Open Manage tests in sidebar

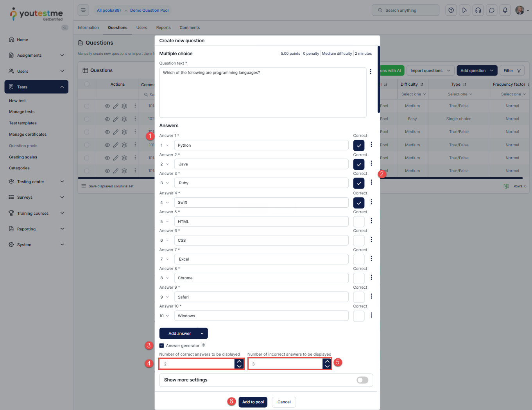point(22,112)
